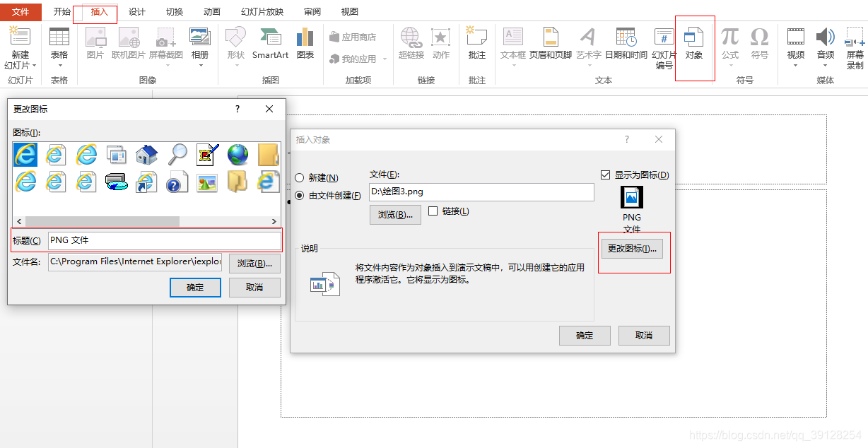Open Header and Footer (页眉和页脚)
Viewport: 868px width, 448px height.
pos(551,37)
